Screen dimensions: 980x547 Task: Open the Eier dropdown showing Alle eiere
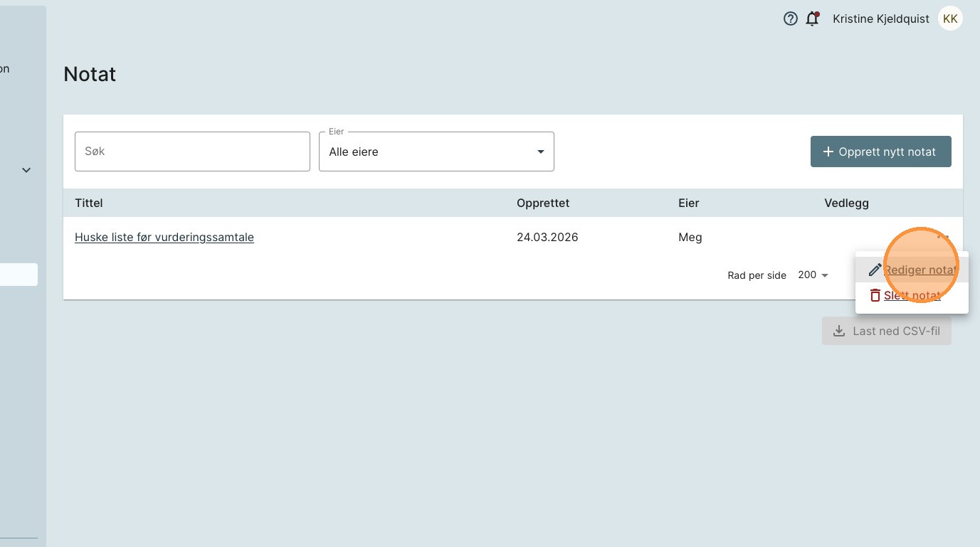tap(436, 152)
